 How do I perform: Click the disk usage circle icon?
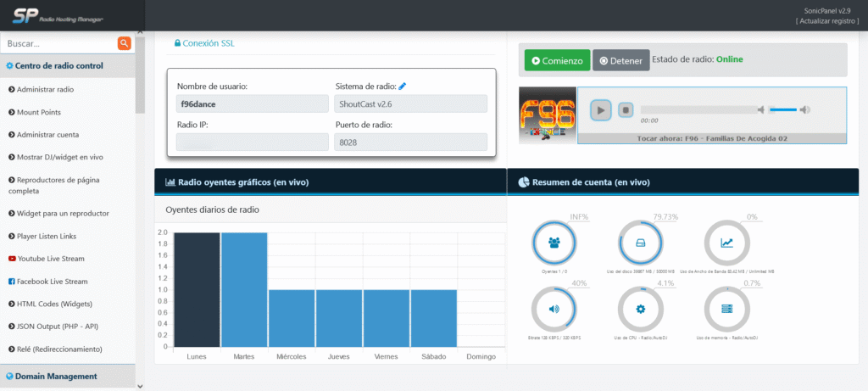point(641,243)
